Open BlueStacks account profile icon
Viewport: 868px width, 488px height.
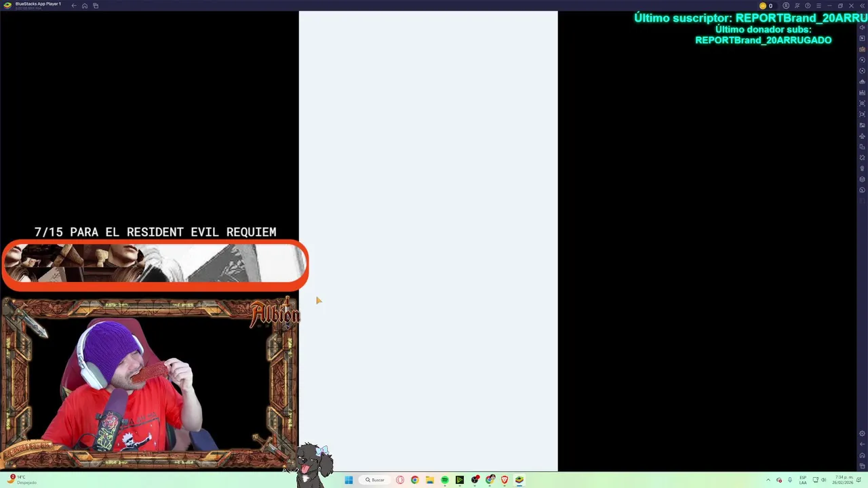point(786,5)
